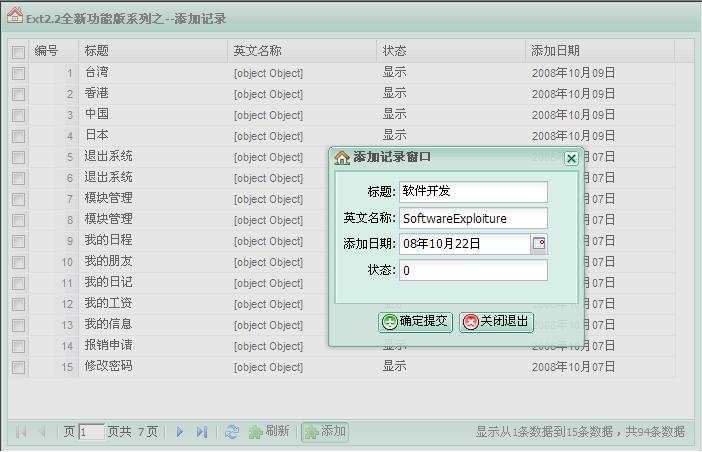Check the row checkbox for 香港
Viewport: 702px width, 452px height.
[x=18, y=94]
